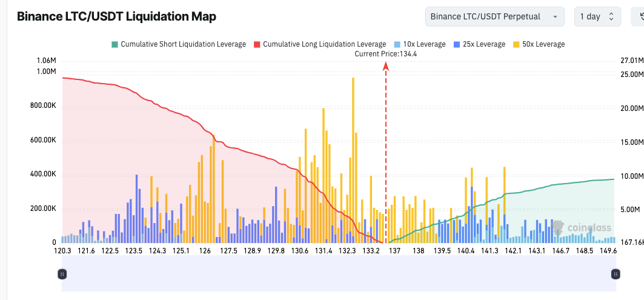Screen dimensions: 644x300
Task: Toggle the 50x Leverage legend item
Action: 539,44
